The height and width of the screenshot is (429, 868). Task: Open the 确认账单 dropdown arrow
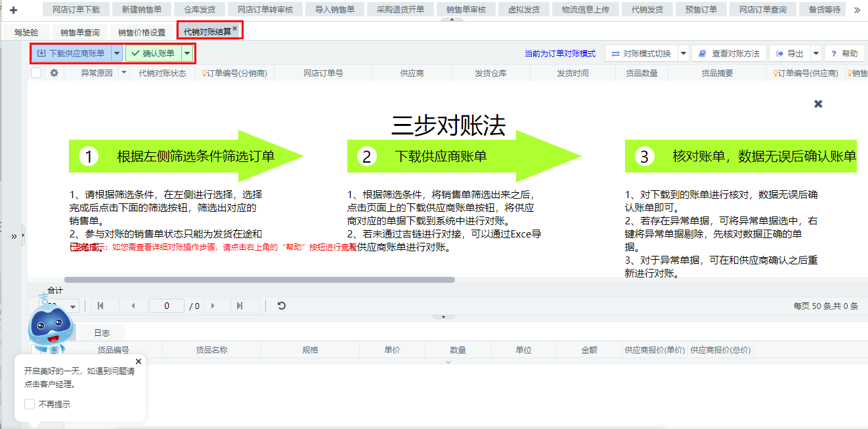(x=187, y=53)
